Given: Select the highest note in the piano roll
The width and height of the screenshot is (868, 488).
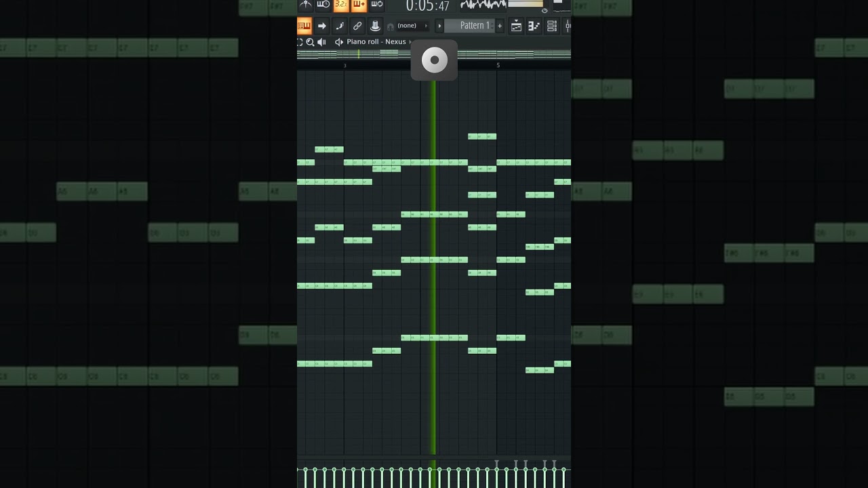Looking at the screenshot, I should click(482, 136).
